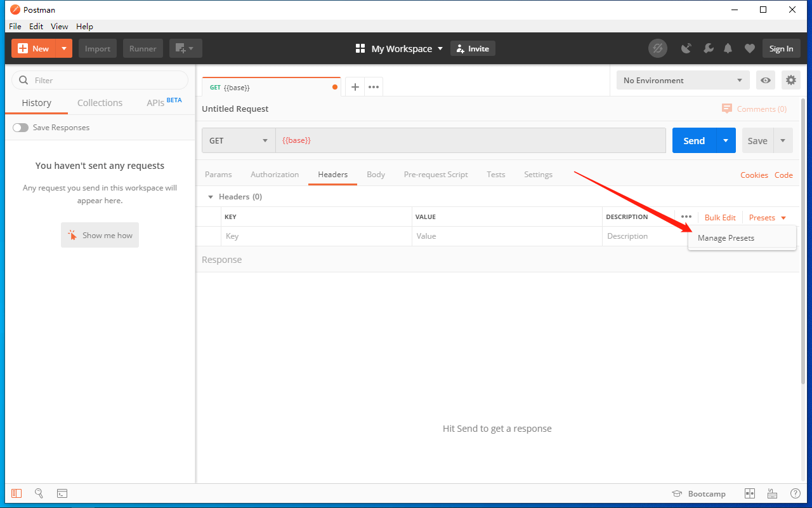Click the {{base}} request URL field
This screenshot has height=508, width=812.
click(470, 140)
